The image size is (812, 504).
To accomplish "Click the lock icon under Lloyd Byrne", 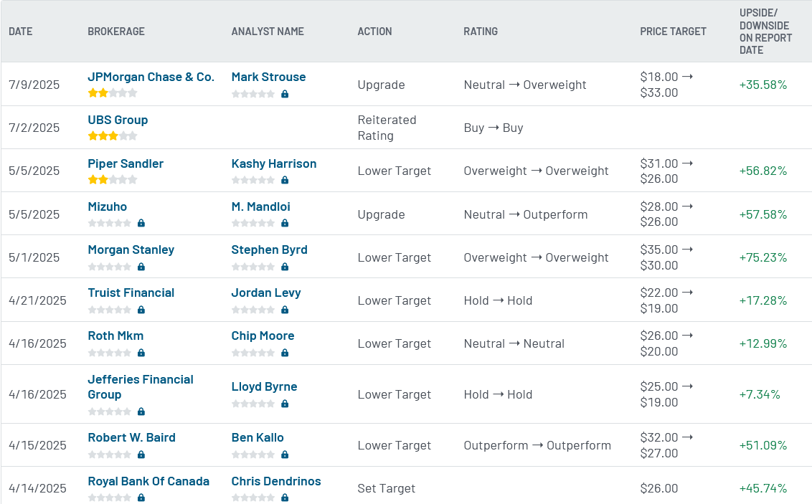I will pos(285,404).
